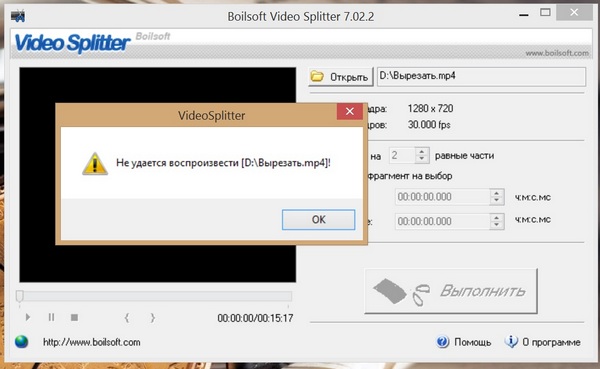Click the equal parts number field
600x369 pixels.
pos(402,155)
